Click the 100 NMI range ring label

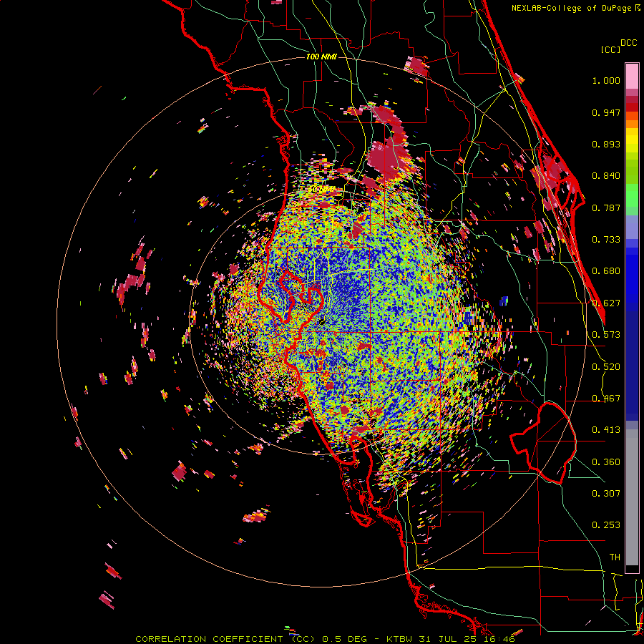[321, 57]
